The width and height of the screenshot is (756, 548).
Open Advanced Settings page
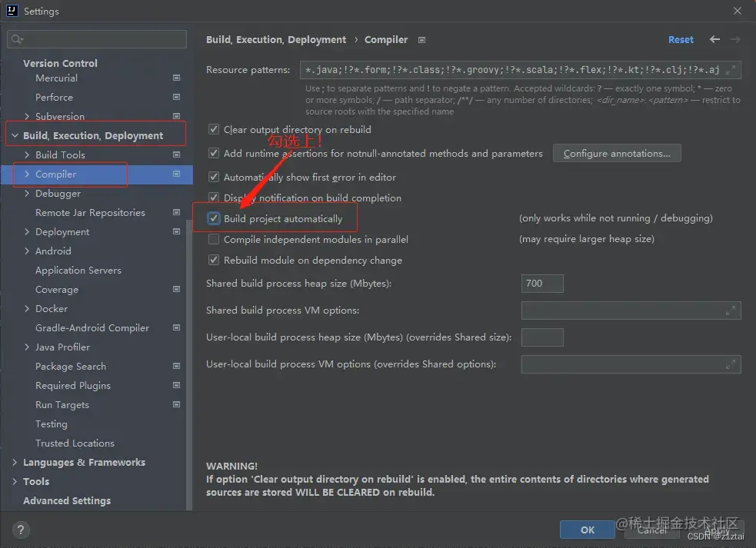(x=67, y=501)
